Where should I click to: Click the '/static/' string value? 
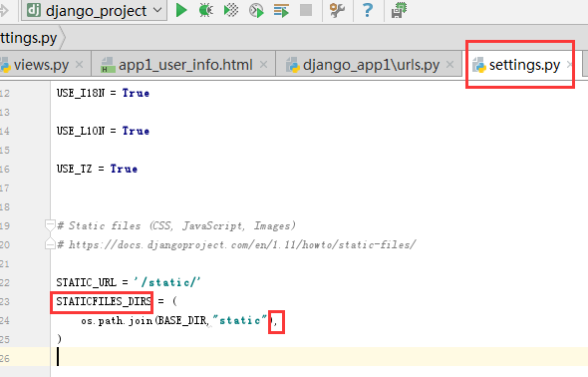[x=167, y=282]
